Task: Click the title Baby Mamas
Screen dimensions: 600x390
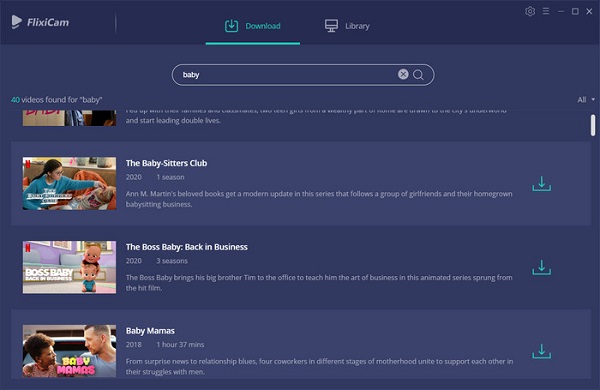Action: pyautogui.click(x=150, y=331)
